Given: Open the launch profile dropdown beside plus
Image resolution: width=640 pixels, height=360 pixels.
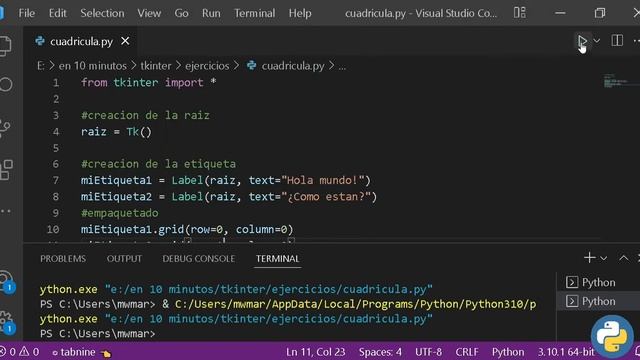Looking at the screenshot, I should pos(604,258).
